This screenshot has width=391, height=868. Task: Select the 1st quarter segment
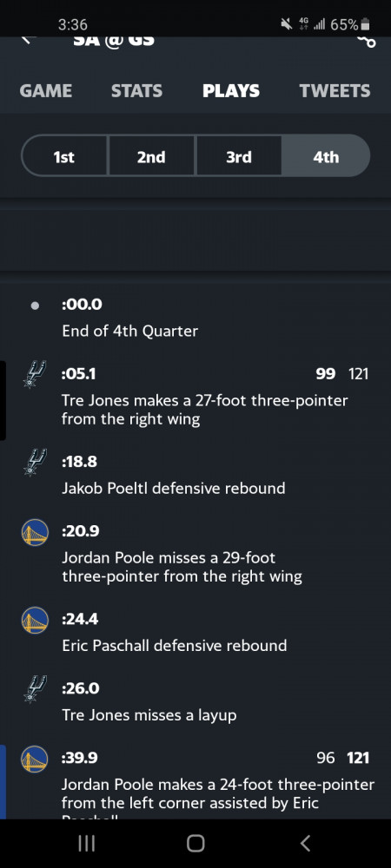64,157
